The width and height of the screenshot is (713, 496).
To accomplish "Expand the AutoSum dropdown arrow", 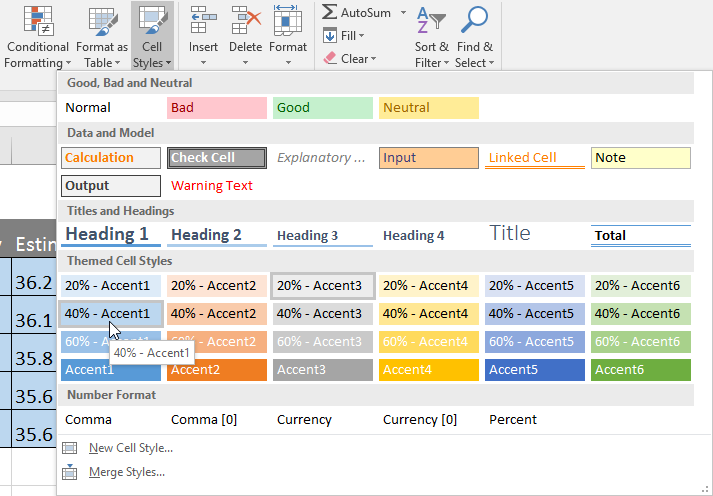I will point(404,13).
